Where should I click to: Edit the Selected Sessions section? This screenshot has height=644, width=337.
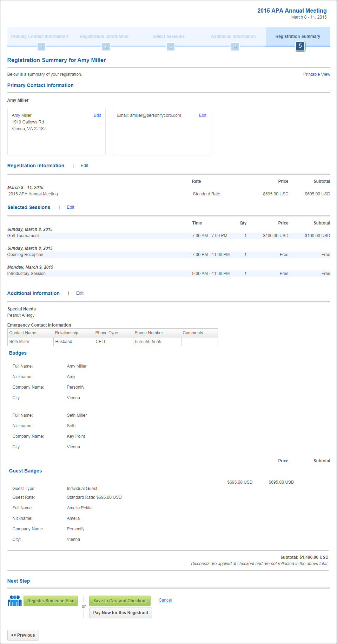click(x=71, y=207)
